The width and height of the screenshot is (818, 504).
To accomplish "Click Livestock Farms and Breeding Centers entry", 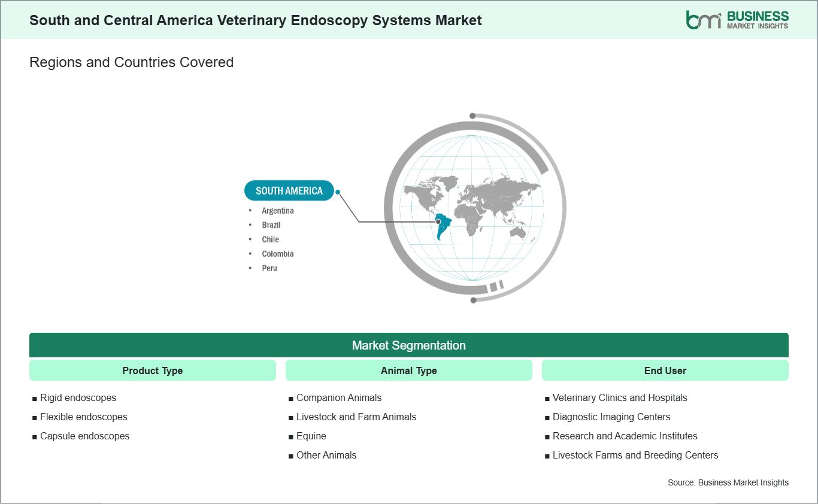I will coord(632,455).
